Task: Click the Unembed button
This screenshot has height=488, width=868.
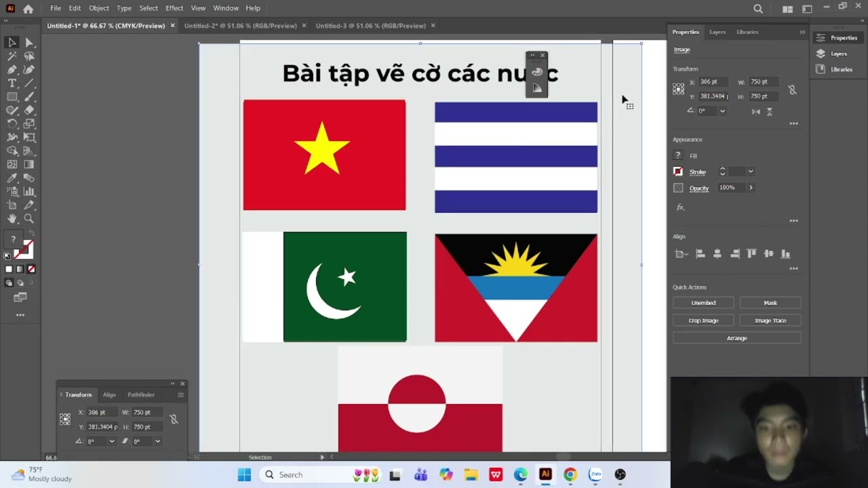Action: (703, 303)
